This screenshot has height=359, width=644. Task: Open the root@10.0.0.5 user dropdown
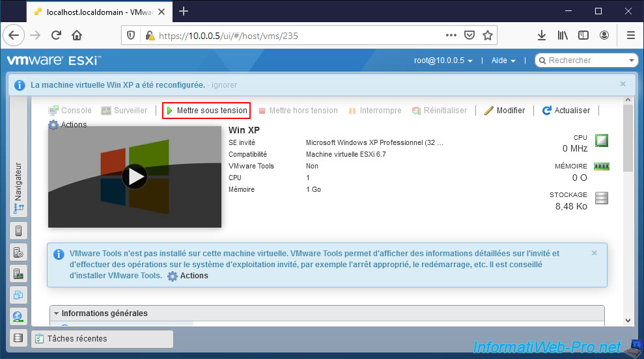(x=443, y=60)
